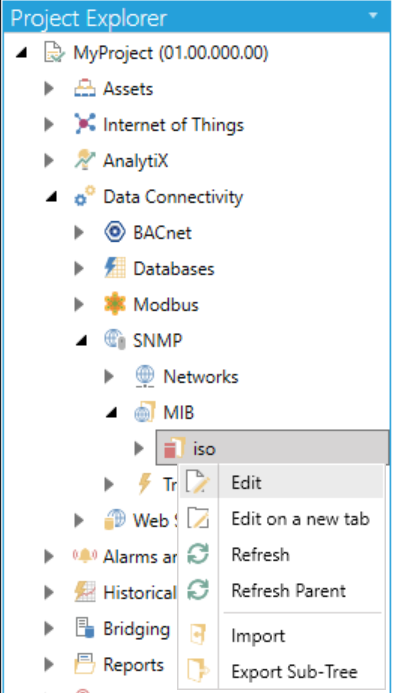Viewport: 394px width, 693px height.
Task: Expand the Assets tree node
Action: 49,89
